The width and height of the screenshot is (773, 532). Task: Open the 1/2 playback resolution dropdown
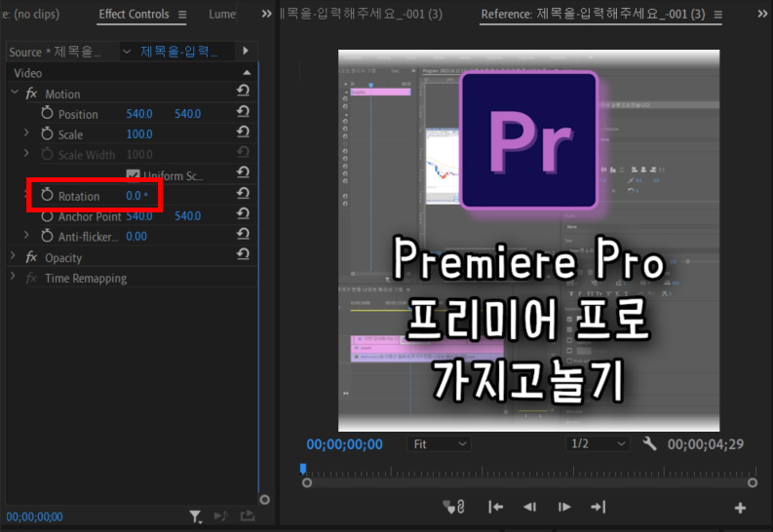point(598,444)
